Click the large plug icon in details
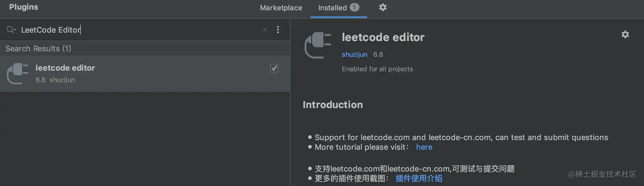 (318, 45)
